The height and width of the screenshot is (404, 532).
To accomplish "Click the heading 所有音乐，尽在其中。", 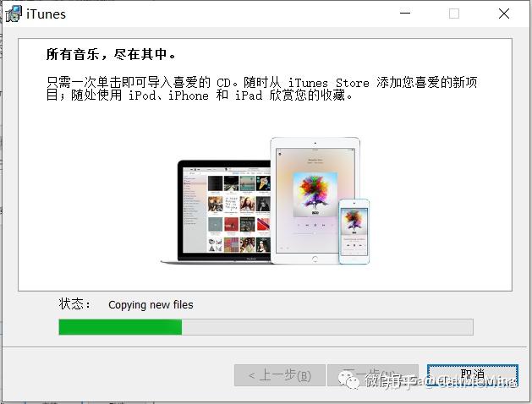I will click(x=111, y=54).
